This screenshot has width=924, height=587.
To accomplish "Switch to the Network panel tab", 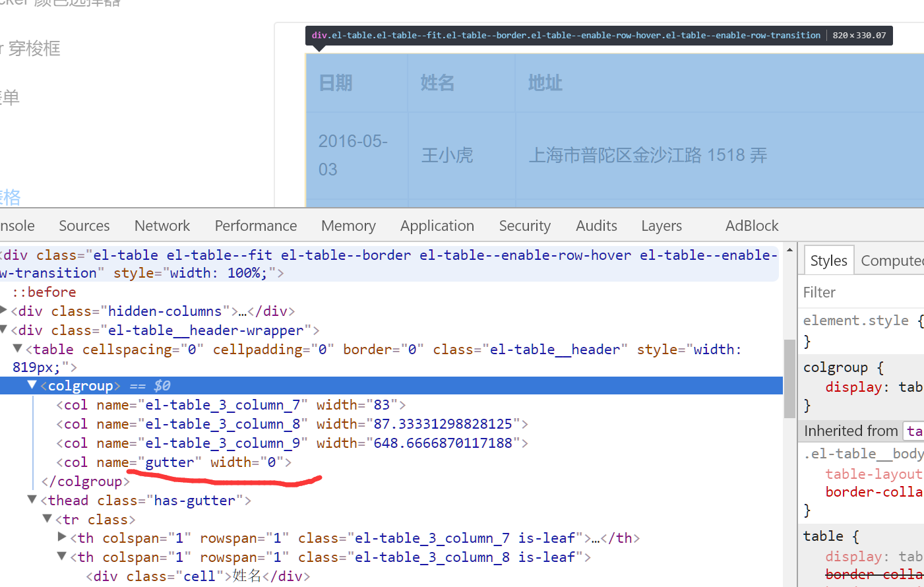I will click(x=162, y=226).
